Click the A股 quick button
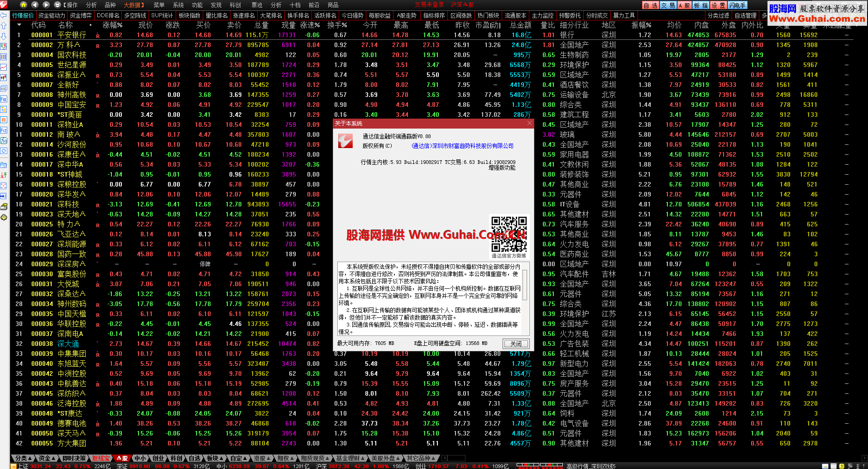 tap(684, 5)
